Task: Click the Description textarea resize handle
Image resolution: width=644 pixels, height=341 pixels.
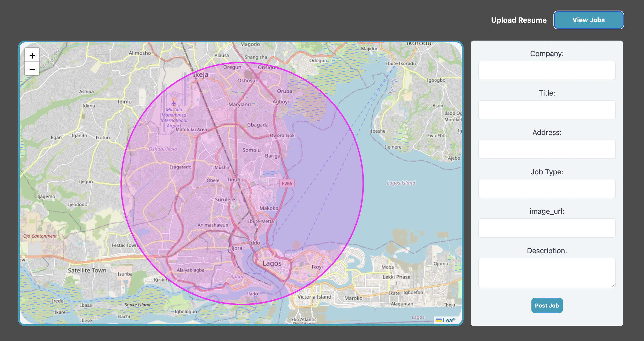Action: 613,286
